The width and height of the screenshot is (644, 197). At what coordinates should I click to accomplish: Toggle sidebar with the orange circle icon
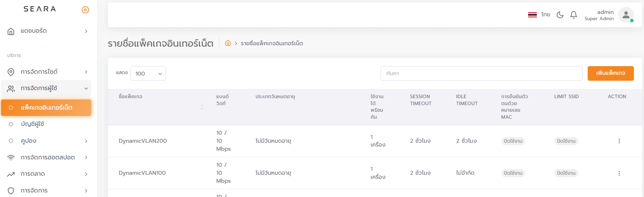coord(85,10)
